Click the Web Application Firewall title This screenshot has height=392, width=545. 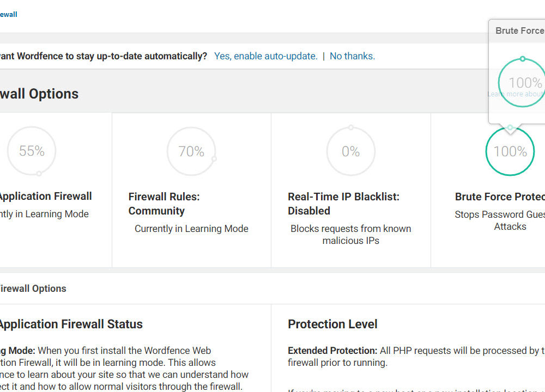[45, 197]
